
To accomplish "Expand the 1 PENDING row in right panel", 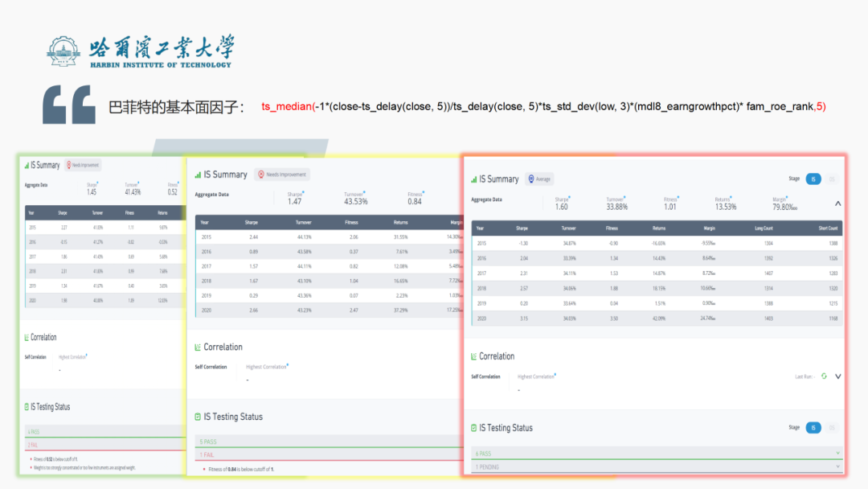I will [x=837, y=466].
